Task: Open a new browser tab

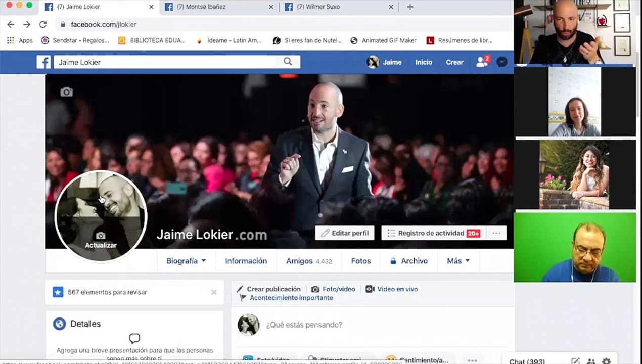Action: click(x=410, y=7)
